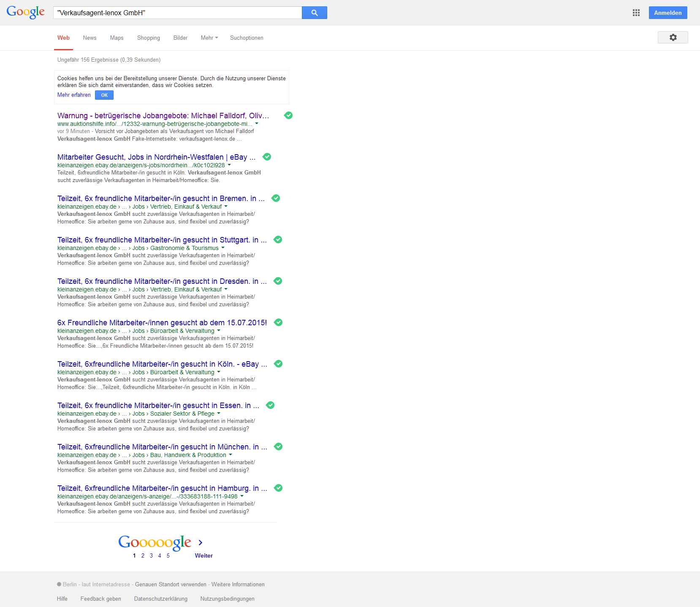This screenshot has width=700, height=607.
Task: Click green checkmark badge next to Warnung result
Action: [288, 115]
